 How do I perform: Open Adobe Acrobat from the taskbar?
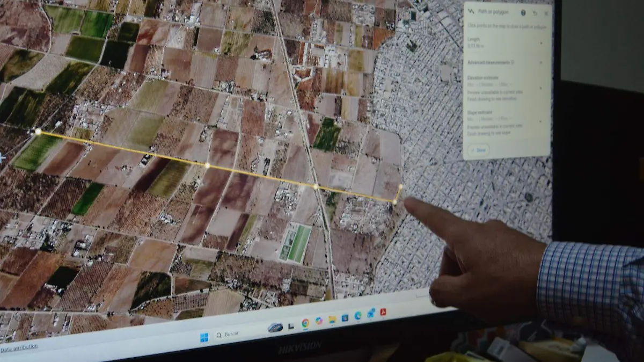(383, 312)
